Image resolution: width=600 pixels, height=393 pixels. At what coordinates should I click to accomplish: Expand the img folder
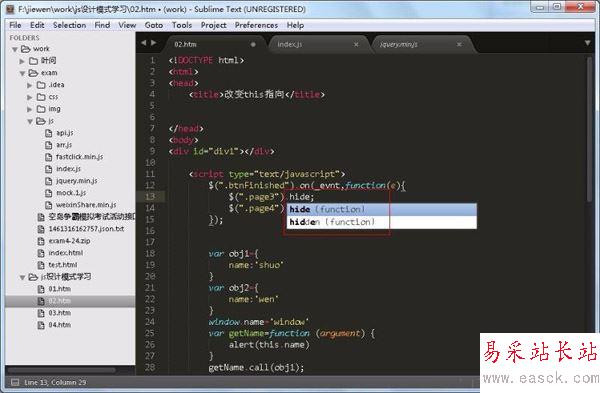[x=29, y=109]
